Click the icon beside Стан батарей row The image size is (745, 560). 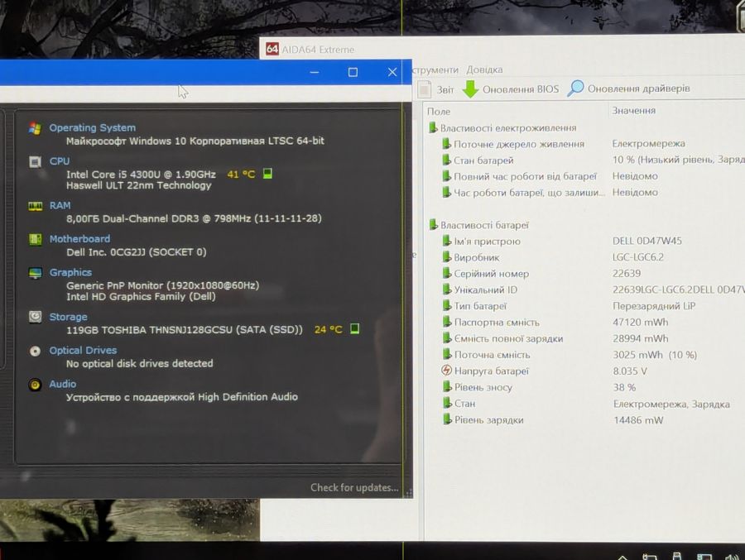tap(446, 160)
